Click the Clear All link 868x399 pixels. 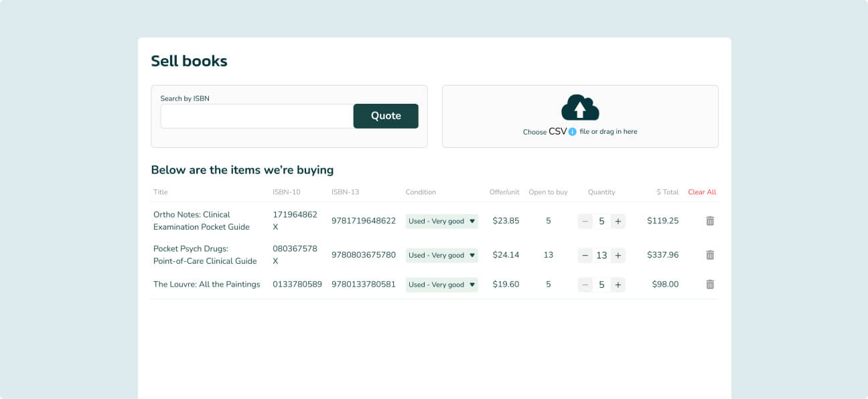[701, 192]
